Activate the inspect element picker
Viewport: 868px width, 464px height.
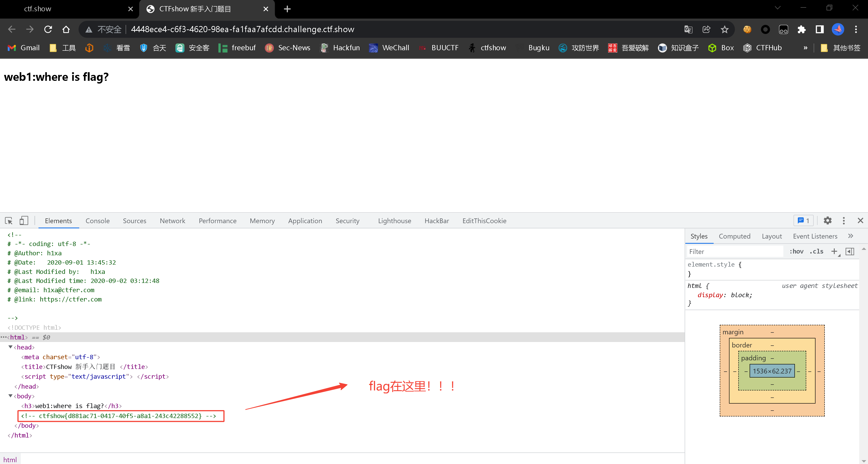click(x=9, y=221)
